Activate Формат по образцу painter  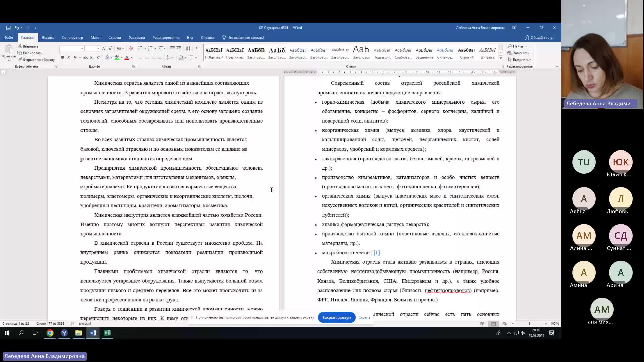(x=36, y=60)
